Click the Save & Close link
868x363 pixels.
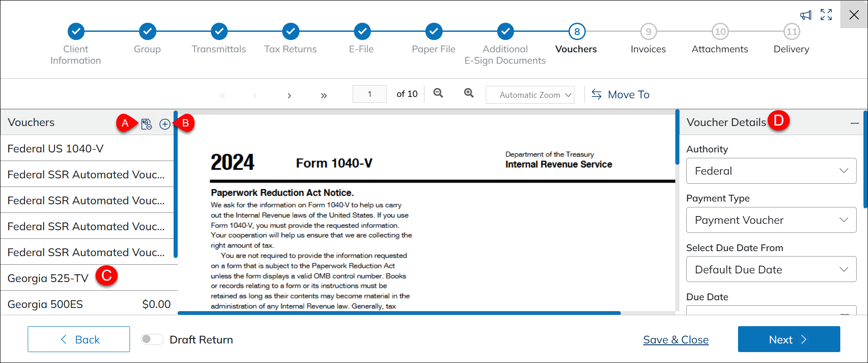pos(676,340)
